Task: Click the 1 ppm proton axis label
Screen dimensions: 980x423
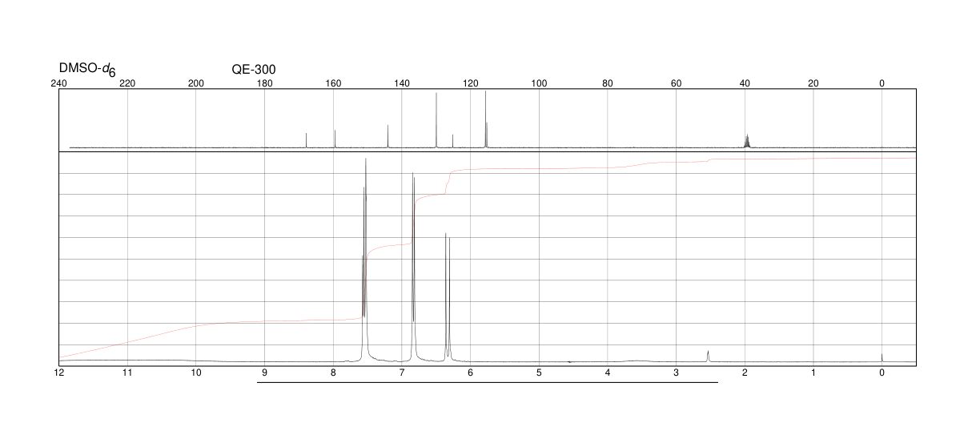Action: pyautogui.click(x=813, y=373)
